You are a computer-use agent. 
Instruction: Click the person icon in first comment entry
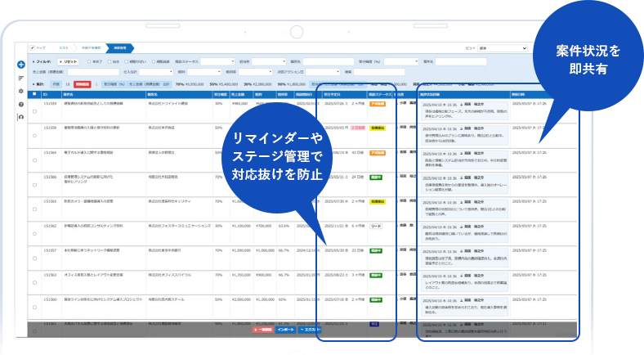pos(462,106)
